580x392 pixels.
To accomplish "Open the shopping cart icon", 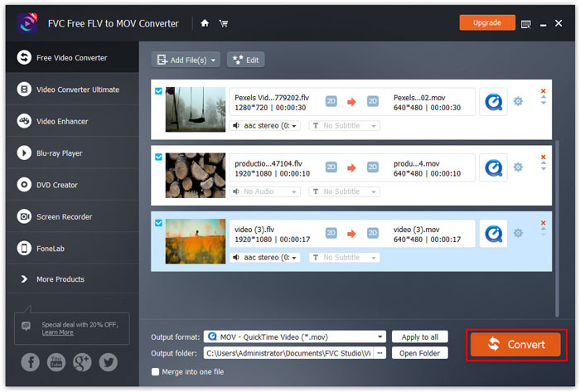I will 224,24.
